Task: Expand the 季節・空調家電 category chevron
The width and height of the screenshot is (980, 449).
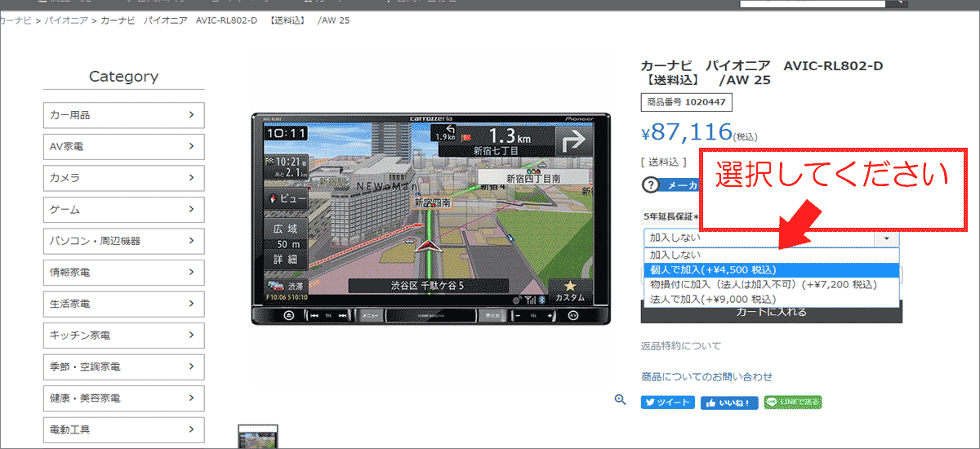Action: tap(191, 366)
